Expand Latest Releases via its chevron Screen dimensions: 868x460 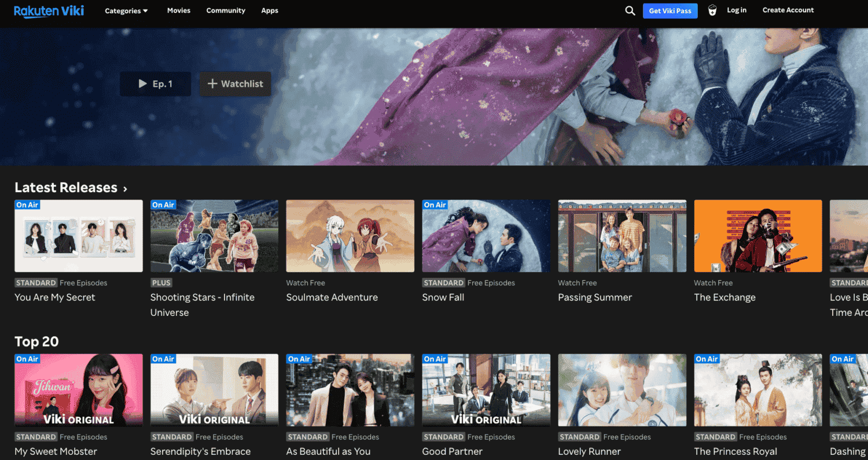125,187
